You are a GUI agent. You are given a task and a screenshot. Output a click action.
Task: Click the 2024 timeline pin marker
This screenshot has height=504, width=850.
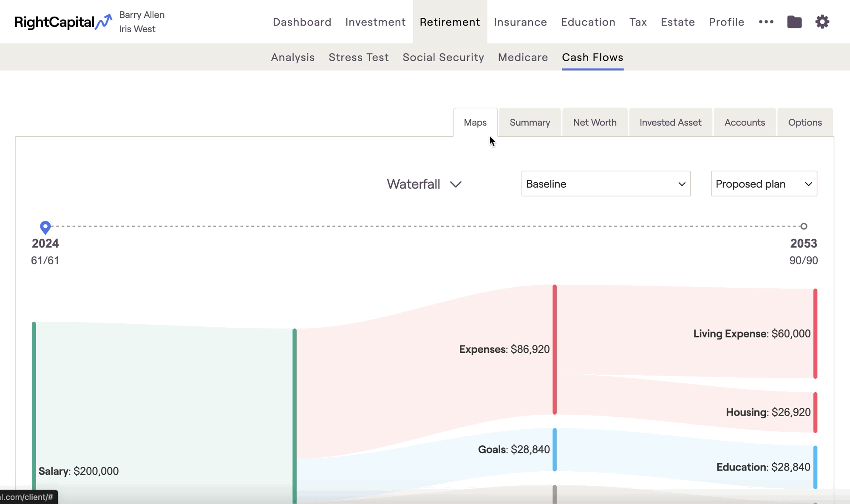45,227
